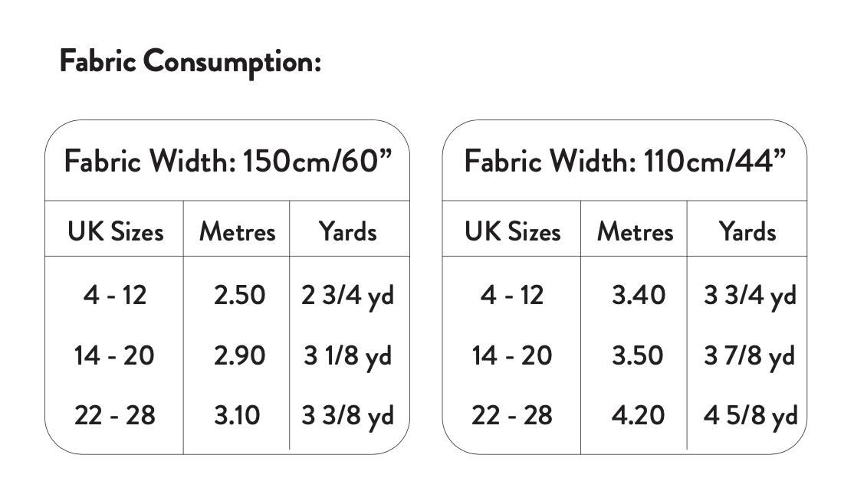Viewport: 854px width, 504px height.
Task: Select the Fabric Width 110cm/44" table title
Action: pos(625,162)
